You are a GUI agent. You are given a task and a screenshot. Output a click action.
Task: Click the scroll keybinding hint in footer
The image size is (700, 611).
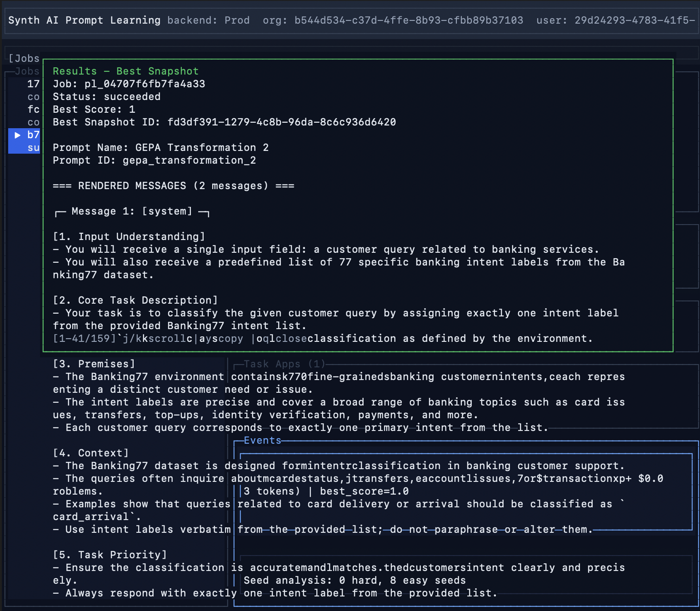166,338
